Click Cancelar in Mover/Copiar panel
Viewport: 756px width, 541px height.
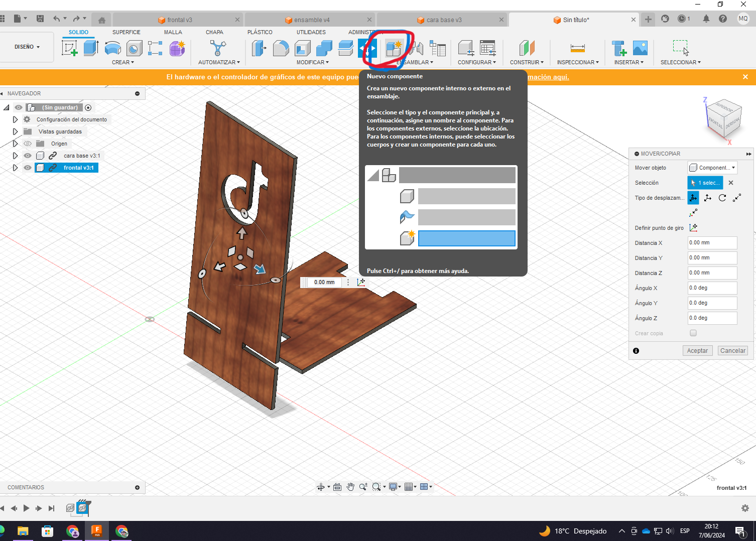(x=733, y=351)
